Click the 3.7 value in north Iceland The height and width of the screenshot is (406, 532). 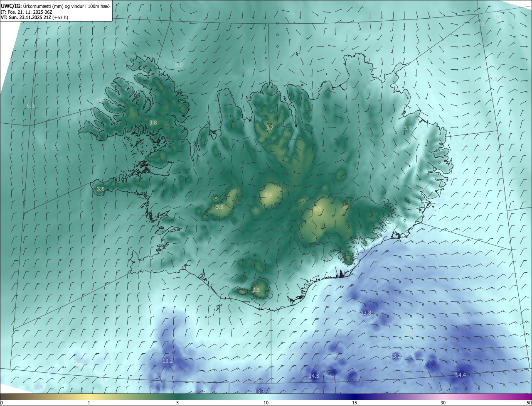click(269, 127)
